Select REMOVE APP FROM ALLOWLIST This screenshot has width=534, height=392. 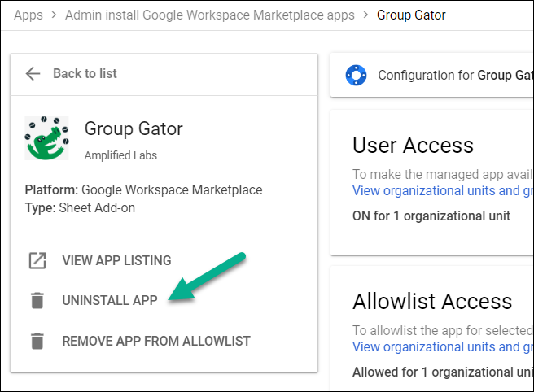click(x=156, y=341)
